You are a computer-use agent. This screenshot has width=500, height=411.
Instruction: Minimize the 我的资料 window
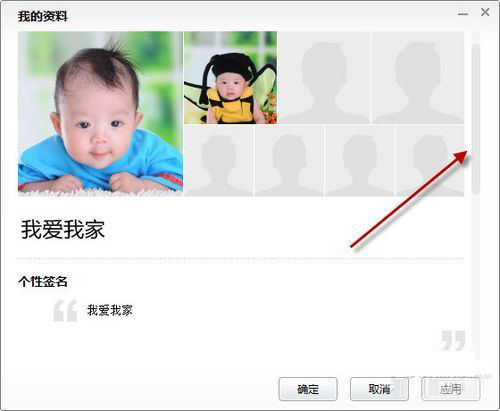coord(463,14)
